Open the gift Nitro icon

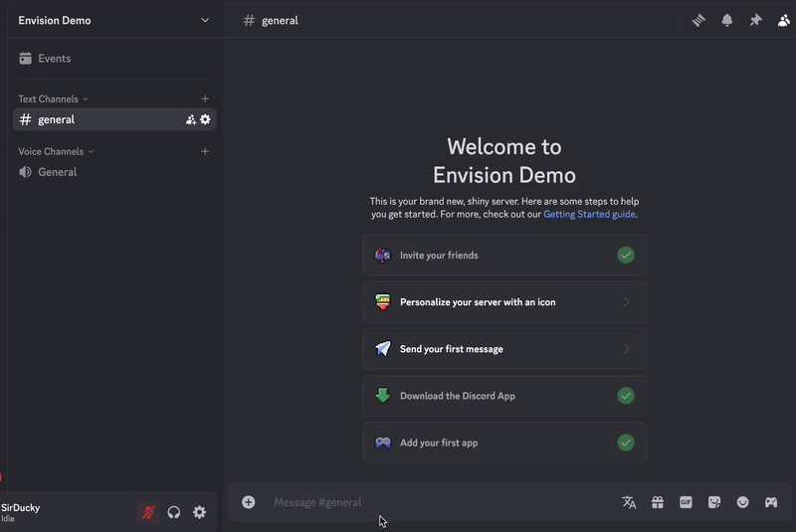click(x=658, y=502)
